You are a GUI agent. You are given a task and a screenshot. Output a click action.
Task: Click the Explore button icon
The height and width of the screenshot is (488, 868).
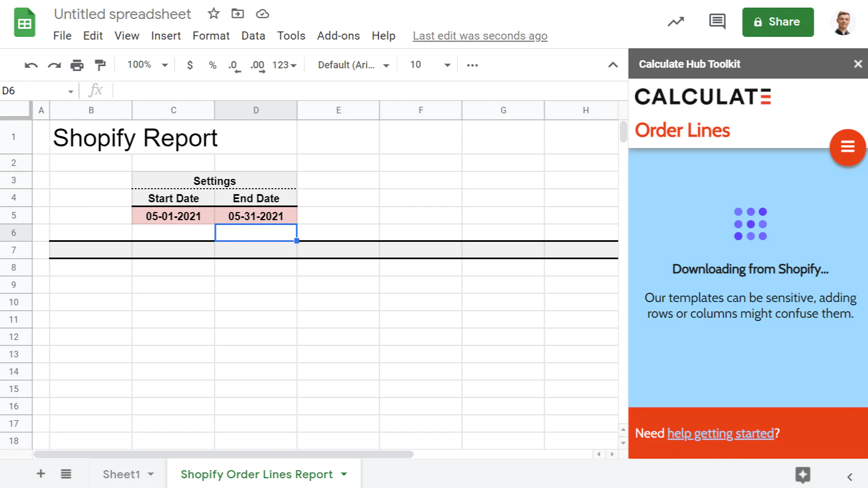pyautogui.click(x=803, y=475)
